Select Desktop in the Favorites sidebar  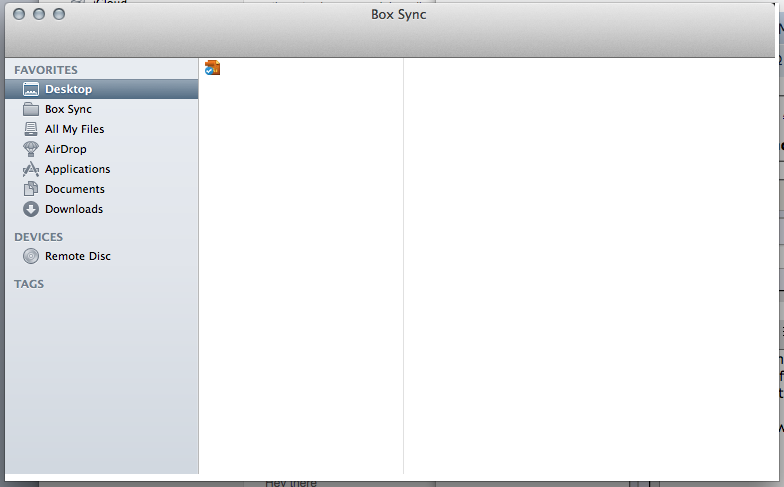click(102, 89)
